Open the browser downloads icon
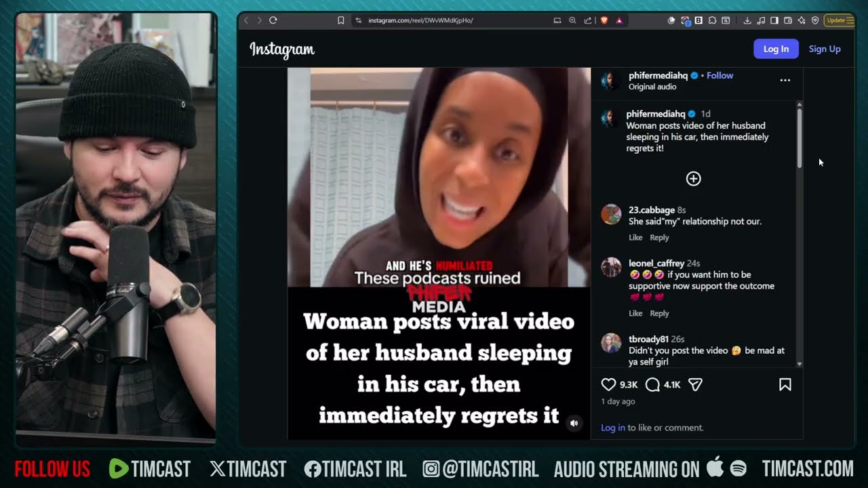 [x=747, y=20]
